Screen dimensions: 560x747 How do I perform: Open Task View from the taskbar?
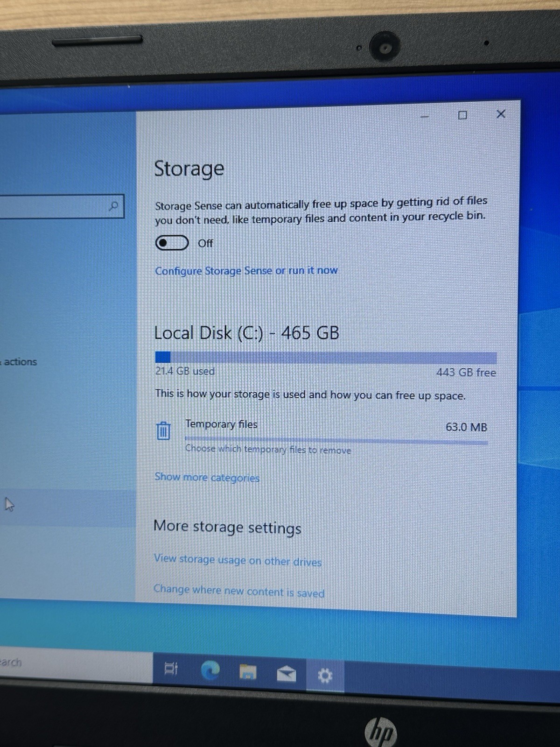(x=171, y=669)
